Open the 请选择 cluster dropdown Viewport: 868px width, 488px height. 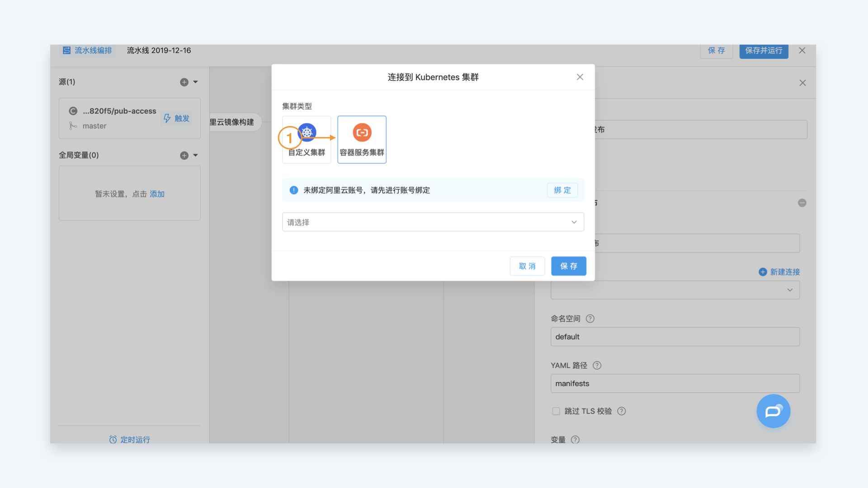click(x=433, y=222)
